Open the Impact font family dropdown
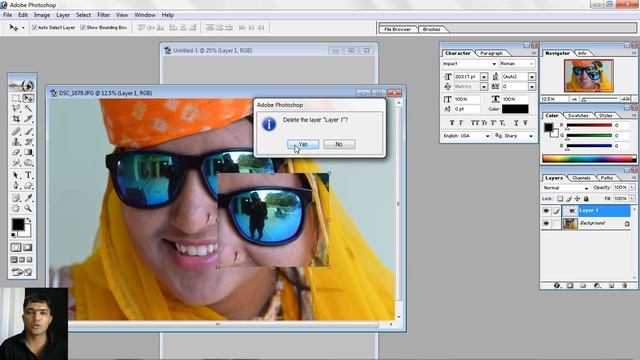The image size is (640, 360). click(494, 64)
